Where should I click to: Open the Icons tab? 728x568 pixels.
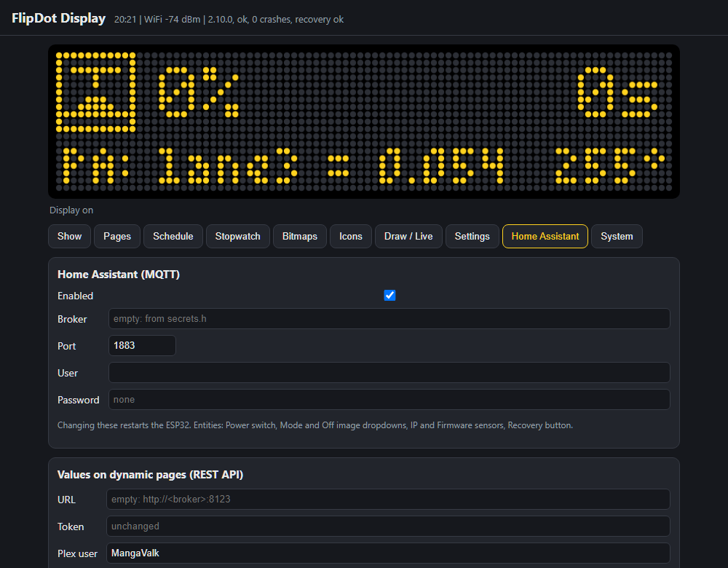pyautogui.click(x=351, y=237)
